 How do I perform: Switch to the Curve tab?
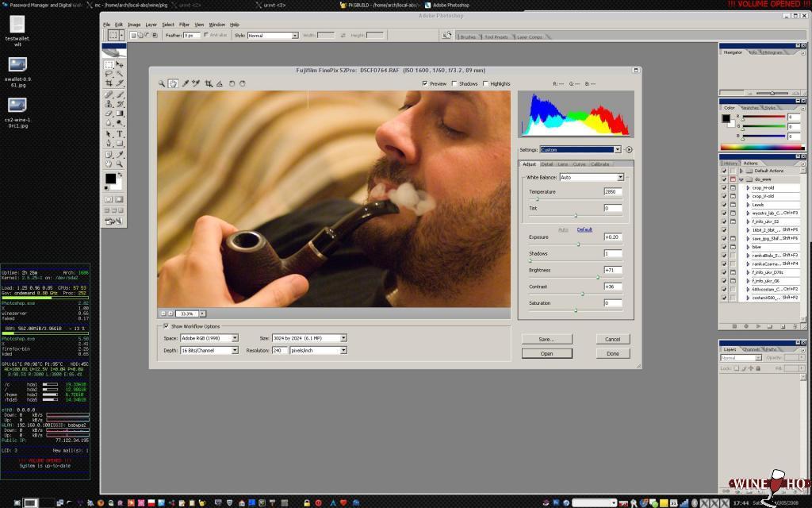pyautogui.click(x=579, y=164)
